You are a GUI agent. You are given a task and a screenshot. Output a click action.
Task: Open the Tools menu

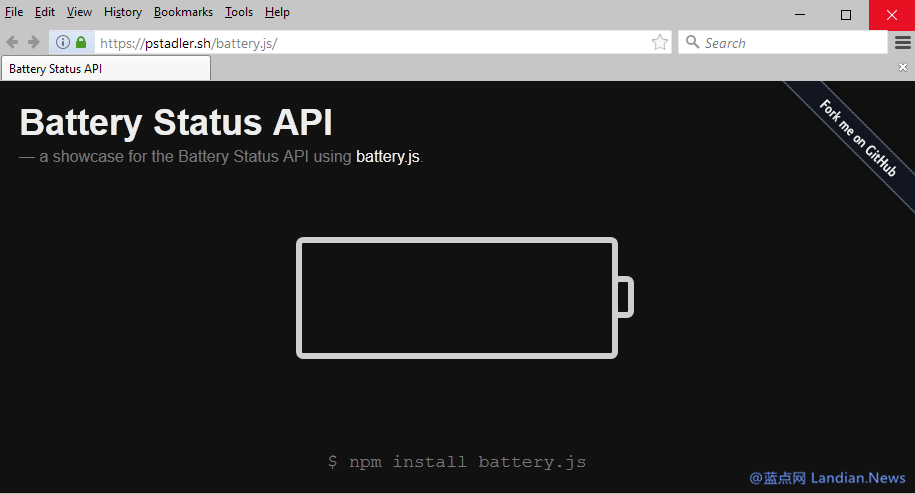pos(239,12)
